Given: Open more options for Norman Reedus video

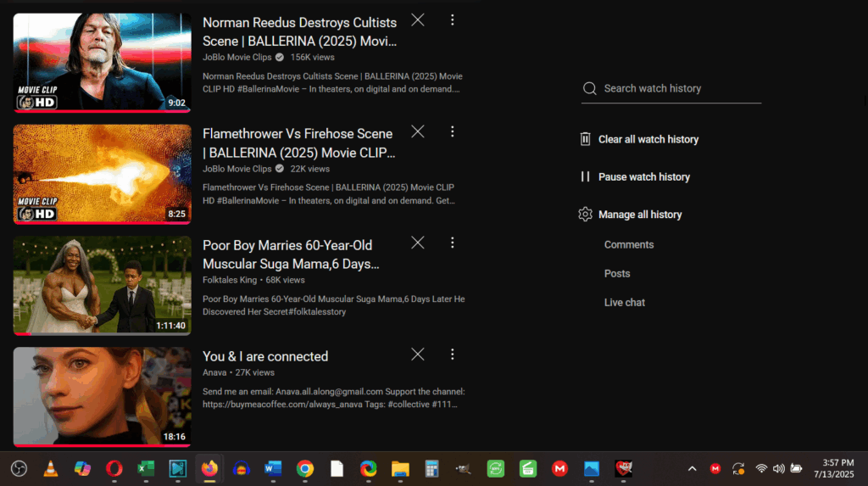Looking at the screenshot, I should (453, 20).
